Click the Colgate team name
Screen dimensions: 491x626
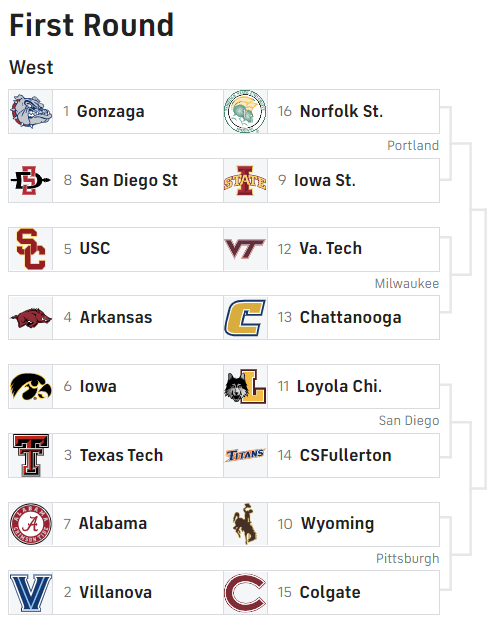tap(330, 592)
